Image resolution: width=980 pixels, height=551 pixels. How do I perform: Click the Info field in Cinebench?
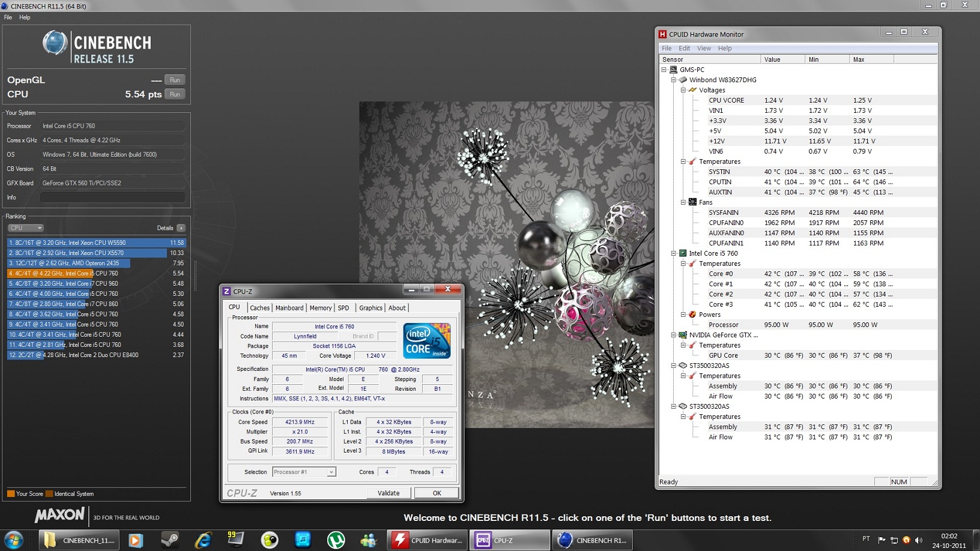pyautogui.click(x=112, y=197)
